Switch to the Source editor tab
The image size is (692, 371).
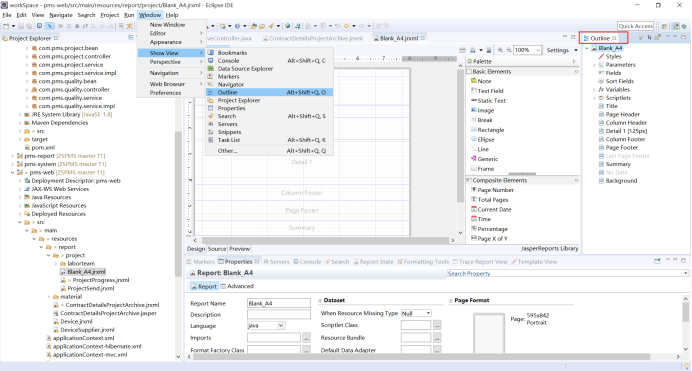click(217, 249)
